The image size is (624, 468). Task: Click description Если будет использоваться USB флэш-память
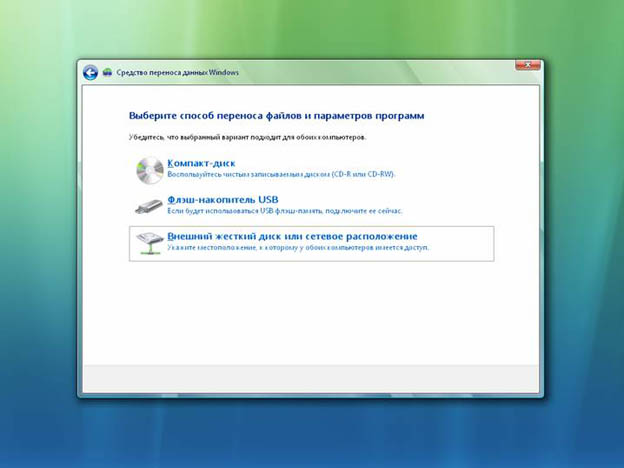coord(285,211)
